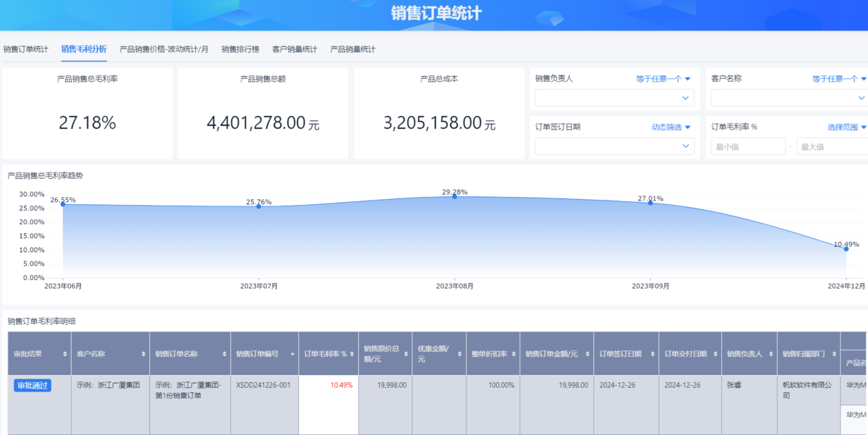
Task: Go to 产品销售价格-波动统计/月 tab
Action: tap(163, 49)
